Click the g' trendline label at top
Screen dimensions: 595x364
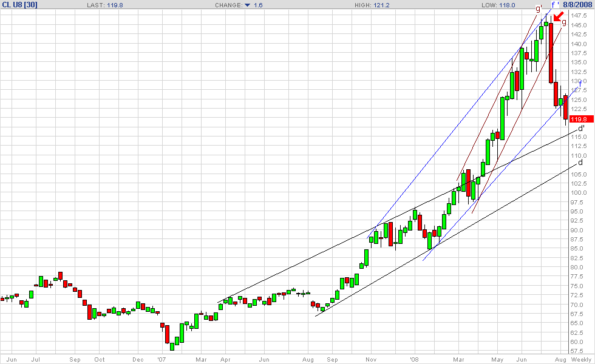[x=539, y=8]
